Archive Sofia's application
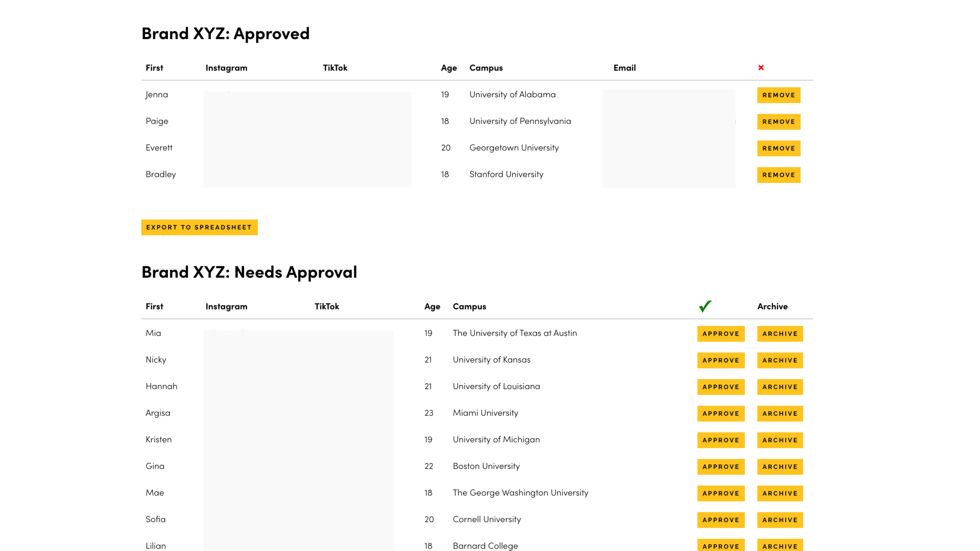The width and height of the screenshot is (980, 551). coord(780,520)
